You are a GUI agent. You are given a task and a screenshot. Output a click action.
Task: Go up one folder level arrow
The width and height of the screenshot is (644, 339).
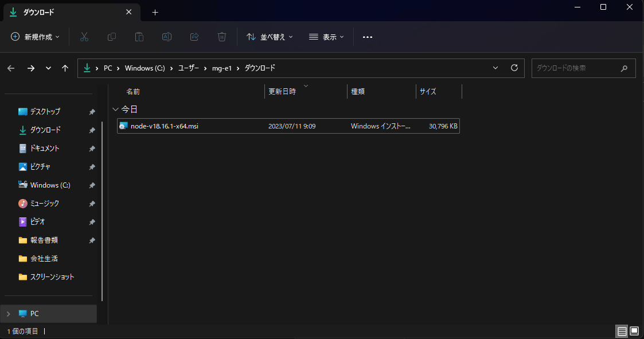(65, 68)
